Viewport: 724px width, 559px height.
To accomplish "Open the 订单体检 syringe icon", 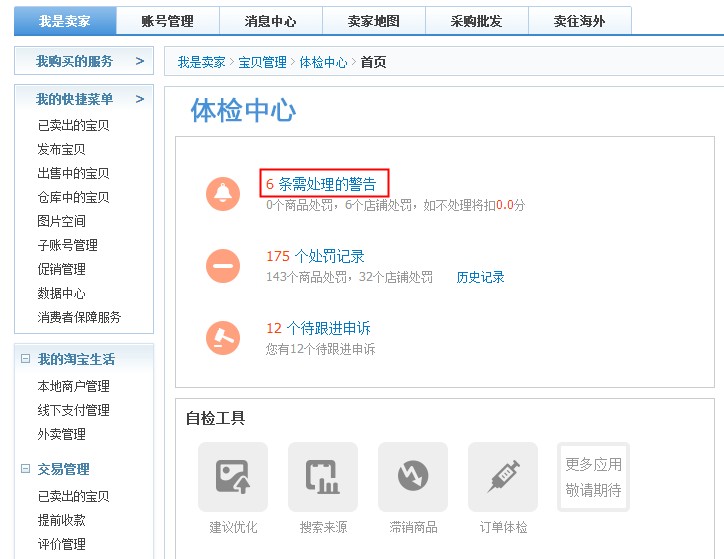I will (503, 477).
